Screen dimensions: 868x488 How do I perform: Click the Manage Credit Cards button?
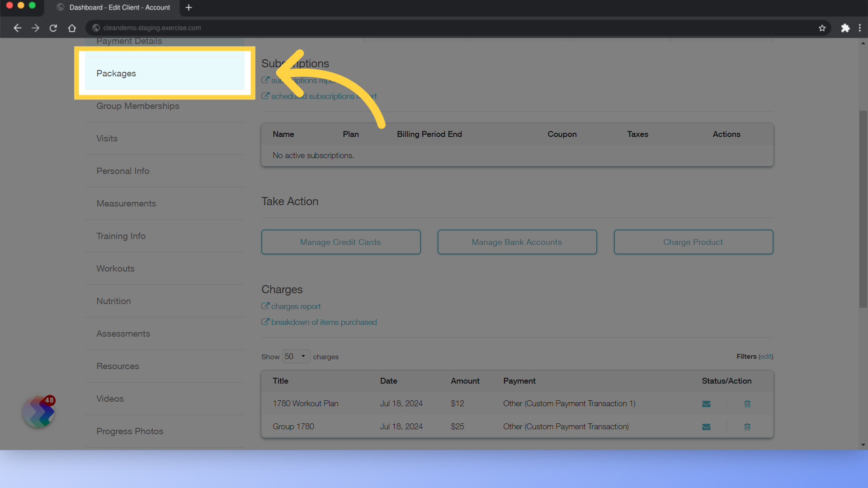point(340,242)
